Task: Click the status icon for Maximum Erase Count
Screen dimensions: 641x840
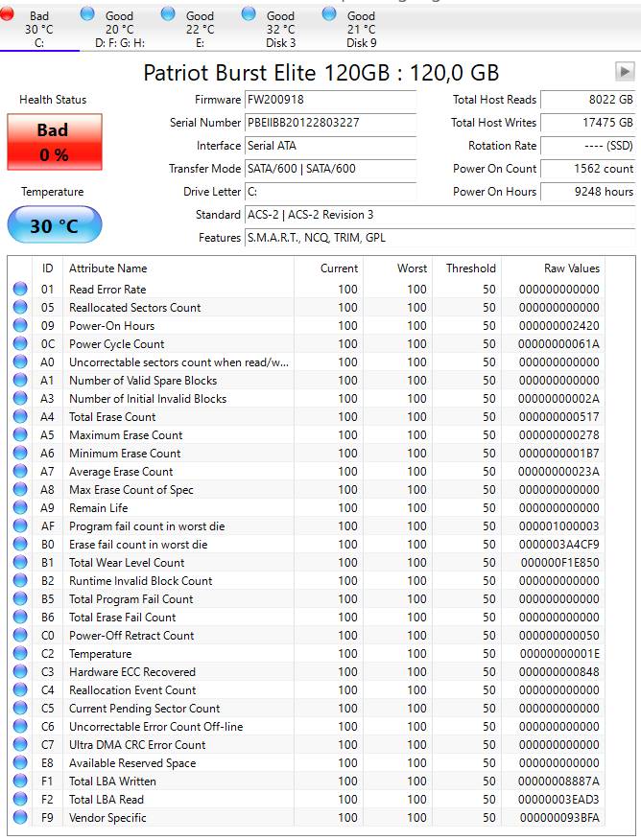Action: [x=20, y=434]
